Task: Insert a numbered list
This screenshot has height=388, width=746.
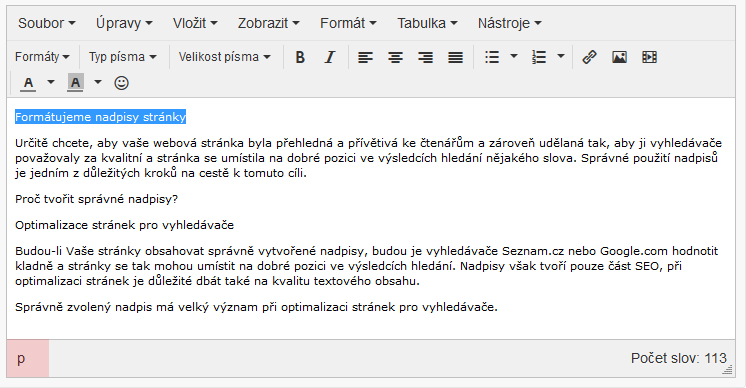Action: pyautogui.click(x=539, y=57)
